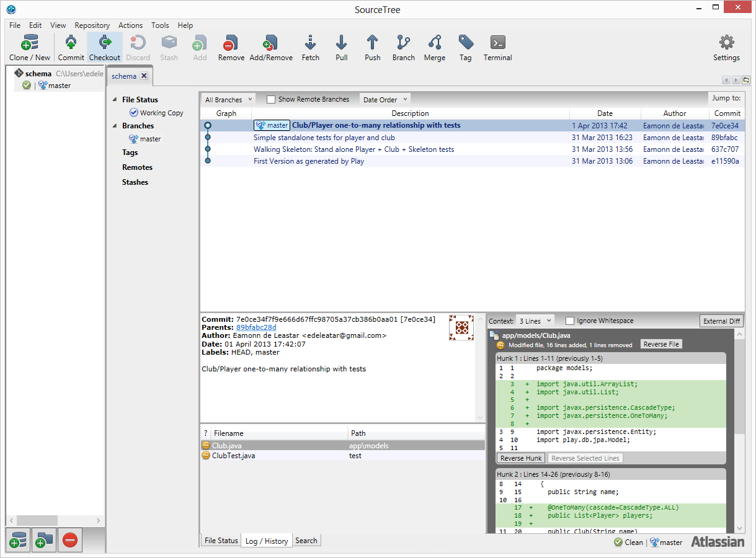
Task: Click the ClubTest.java modified status icon
Action: point(206,456)
